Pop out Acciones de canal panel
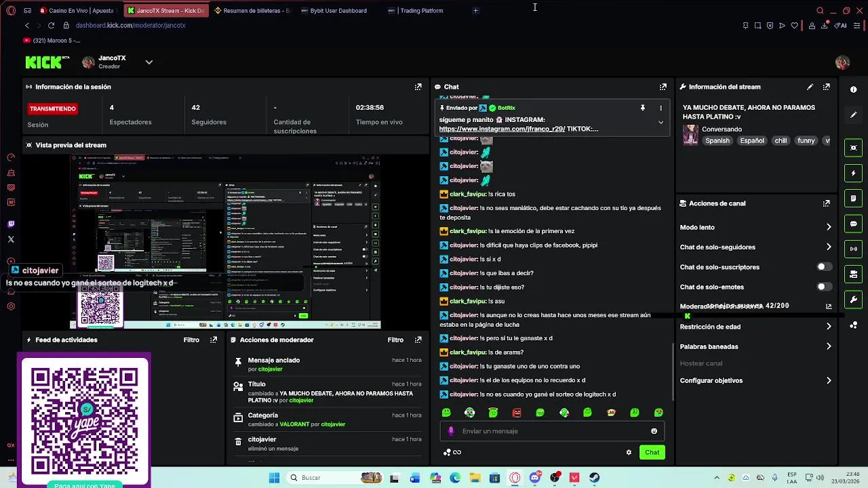Screen dimensions: 868x488 point(827,203)
